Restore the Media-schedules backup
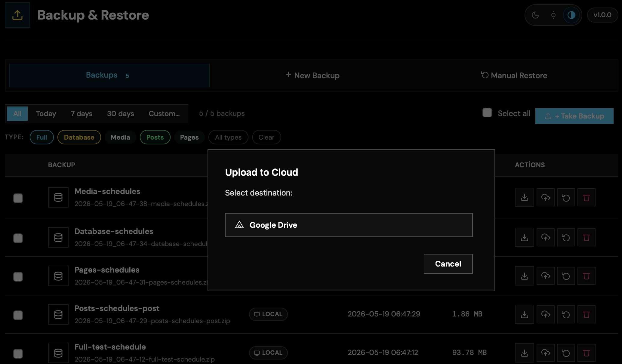 [x=566, y=197]
